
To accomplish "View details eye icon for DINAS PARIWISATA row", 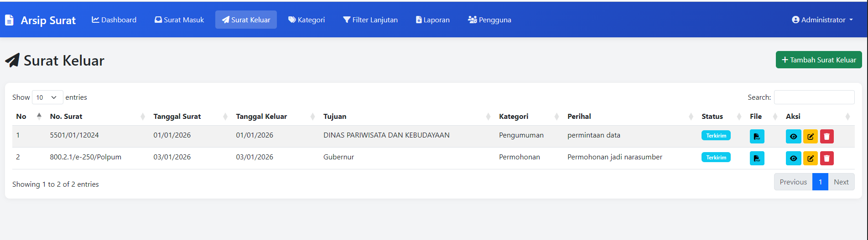I will [x=793, y=136].
